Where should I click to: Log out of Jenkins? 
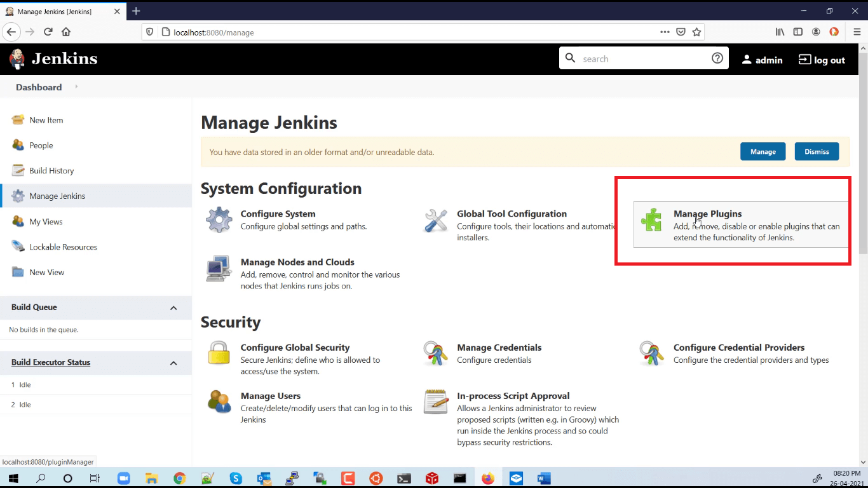coord(822,59)
